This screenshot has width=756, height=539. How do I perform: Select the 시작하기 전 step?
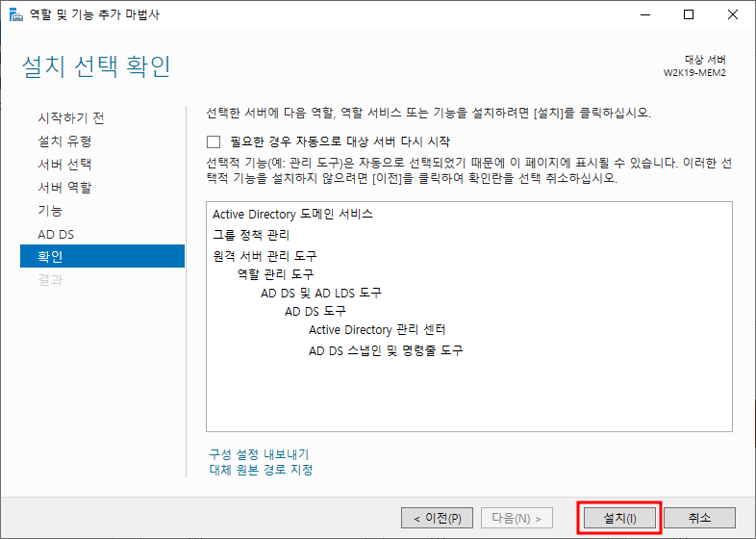[71, 117]
